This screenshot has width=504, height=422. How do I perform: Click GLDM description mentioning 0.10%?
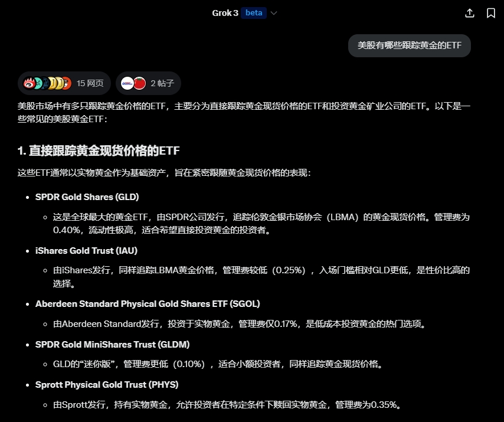(x=218, y=364)
